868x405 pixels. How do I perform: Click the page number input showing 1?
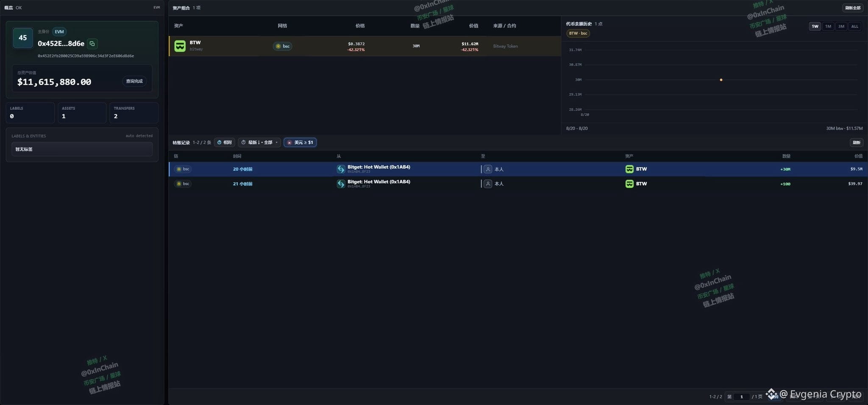click(742, 397)
